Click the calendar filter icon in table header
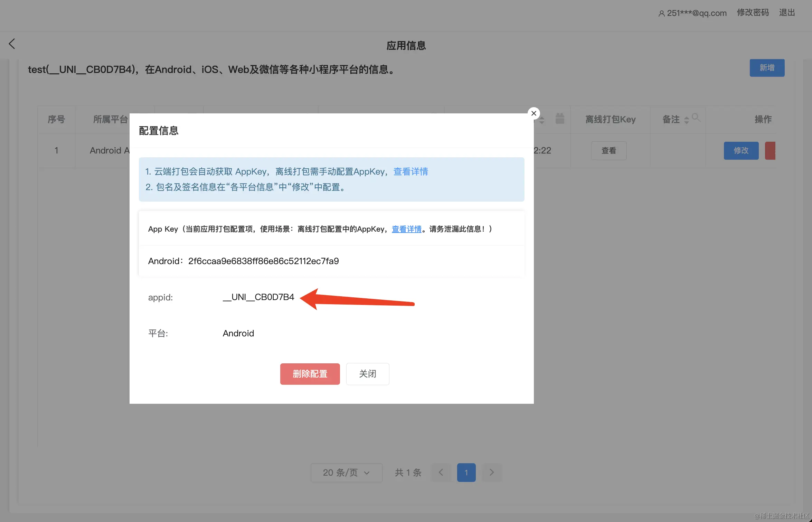 point(560,119)
